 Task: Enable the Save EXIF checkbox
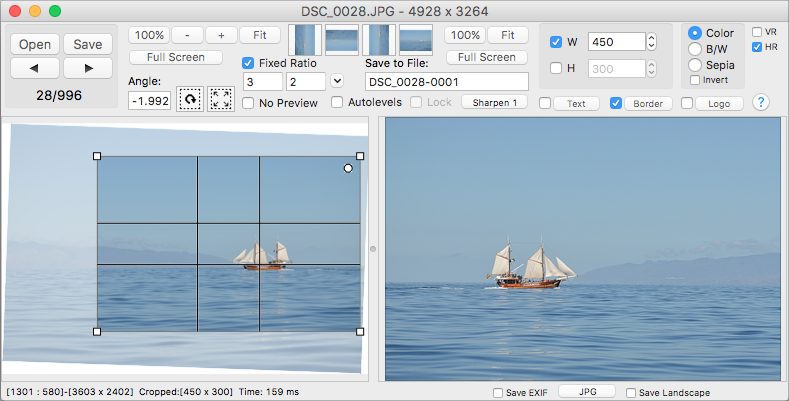pos(498,392)
